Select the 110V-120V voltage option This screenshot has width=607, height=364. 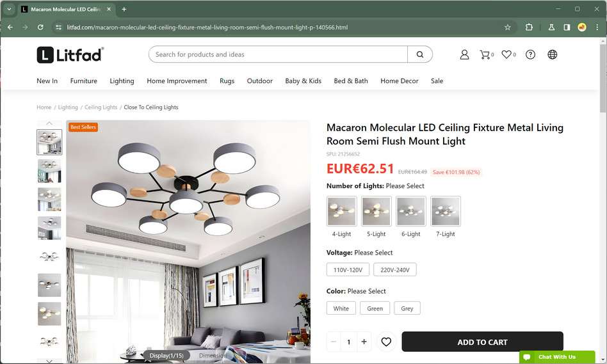348,269
